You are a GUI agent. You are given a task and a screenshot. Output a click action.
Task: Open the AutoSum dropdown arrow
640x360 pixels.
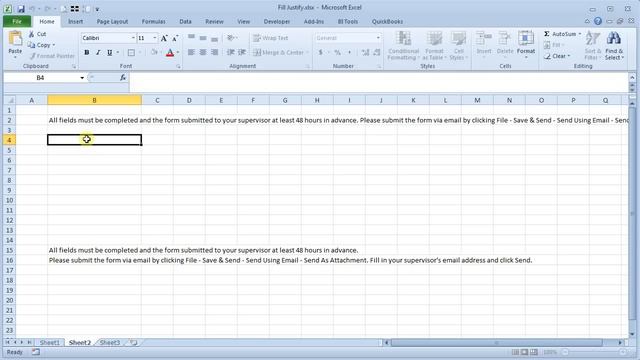pyautogui.click(x=580, y=34)
